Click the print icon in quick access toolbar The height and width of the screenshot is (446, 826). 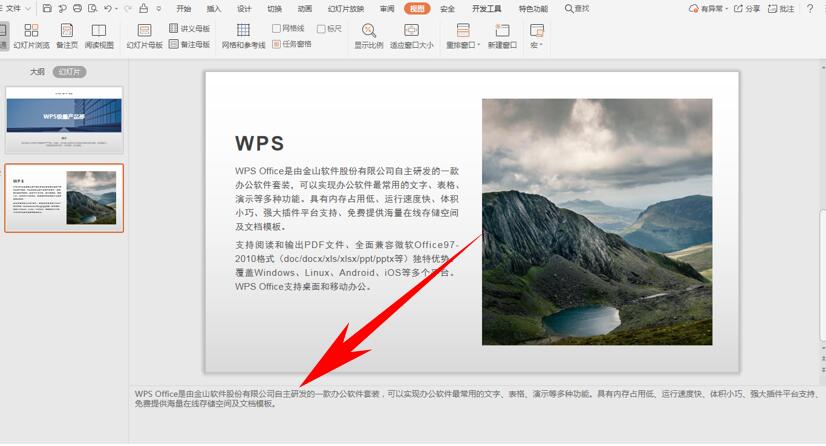(77, 8)
